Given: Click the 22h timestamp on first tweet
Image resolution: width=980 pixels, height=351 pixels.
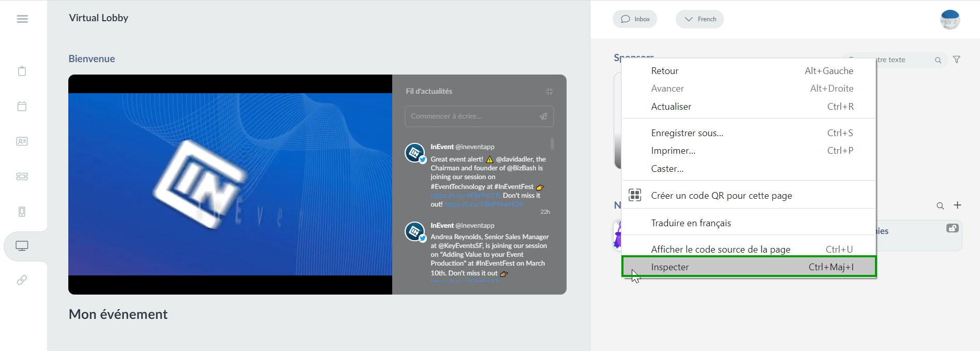Looking at the screenshot, I should pyautogui.click(x=545, y=212).
